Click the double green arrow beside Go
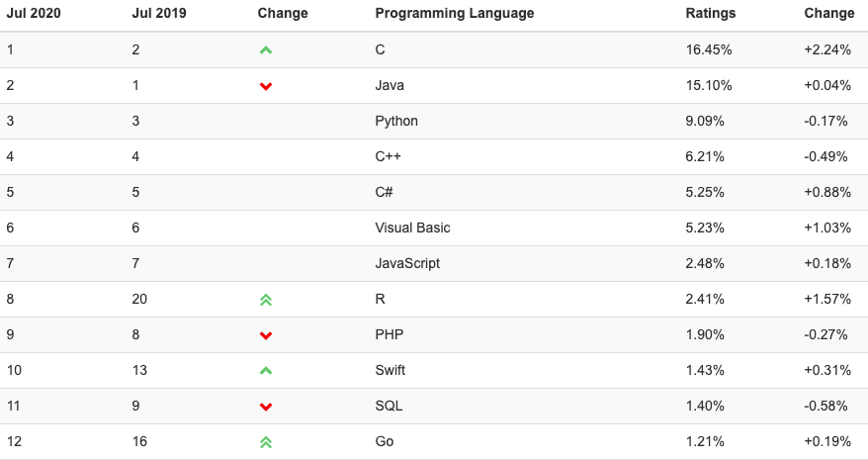 click(266, 442)
